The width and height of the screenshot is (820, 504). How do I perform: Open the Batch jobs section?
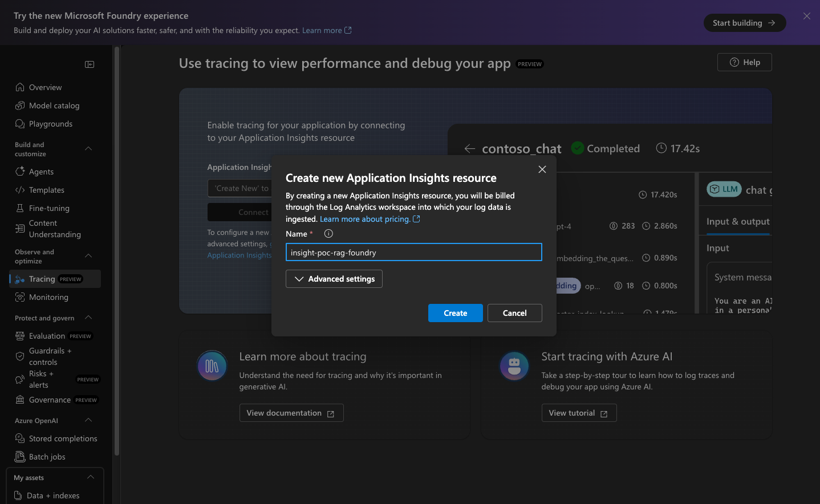46,456
